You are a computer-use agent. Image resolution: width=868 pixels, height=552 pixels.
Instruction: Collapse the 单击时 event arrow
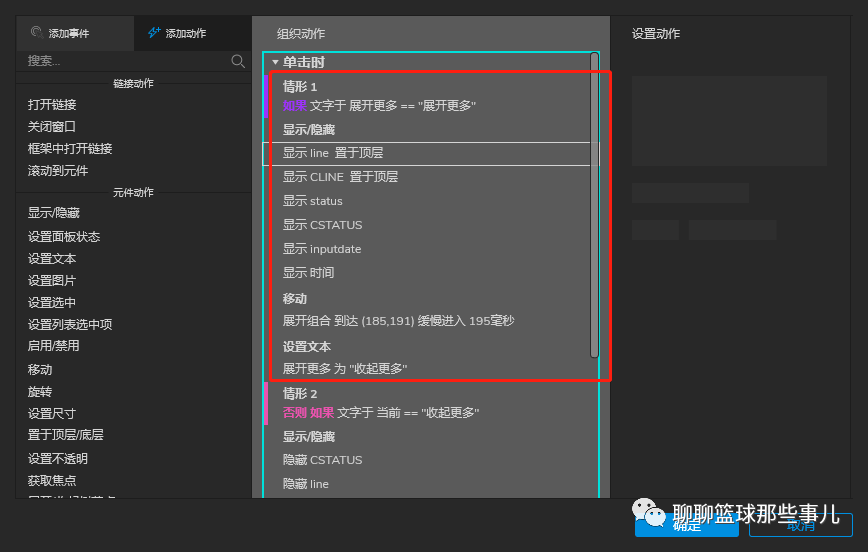(275, 62)
